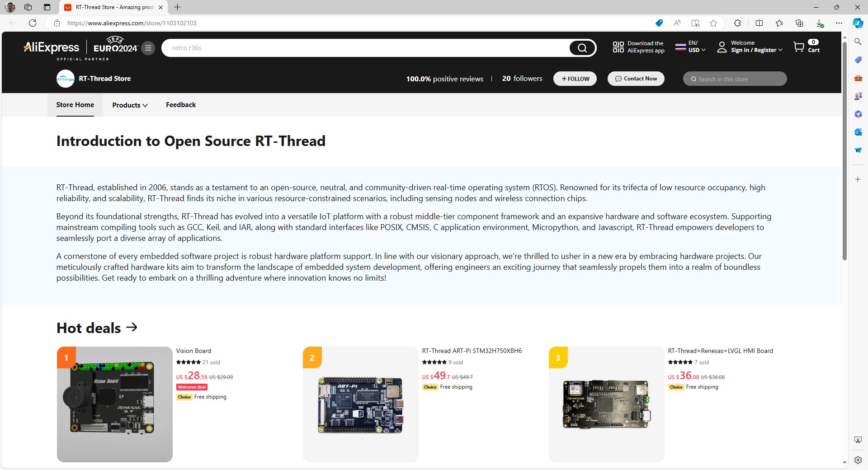Open the Collections icon

[x=799, y=23]
